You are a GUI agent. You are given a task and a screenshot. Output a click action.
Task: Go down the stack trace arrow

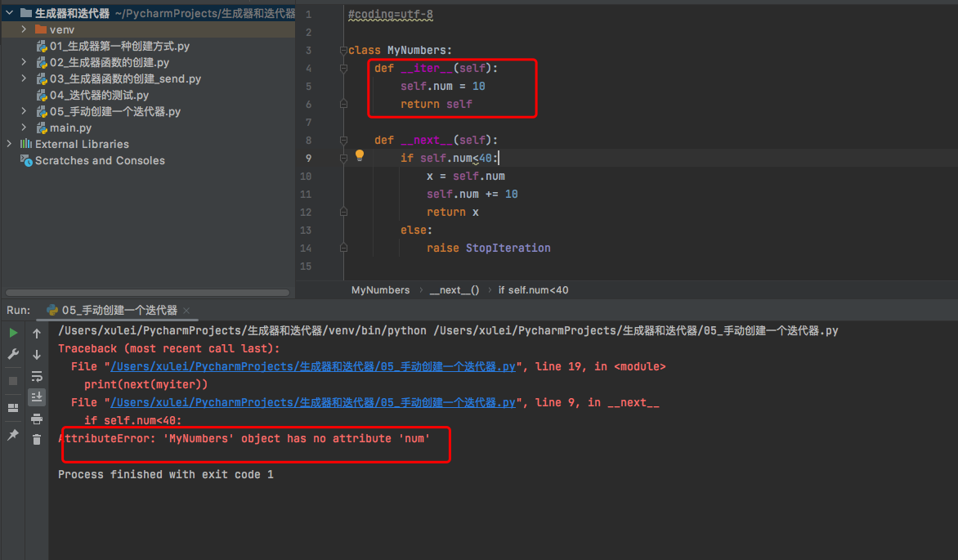click(37, 355)
